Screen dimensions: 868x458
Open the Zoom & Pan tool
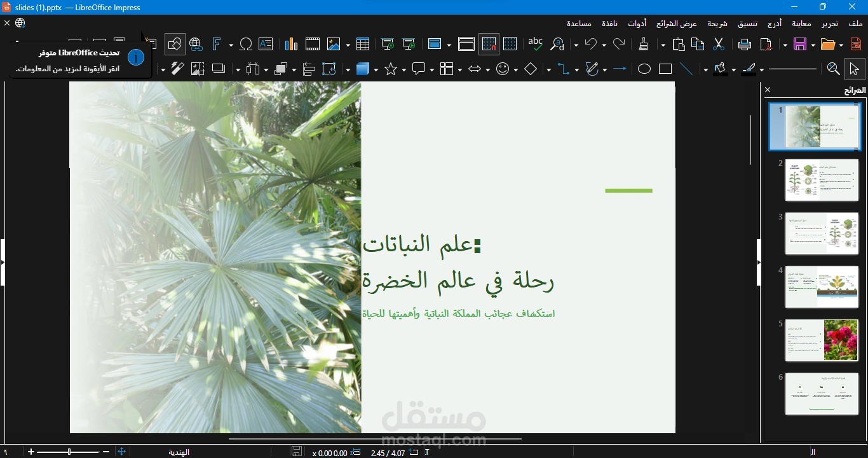834,69
